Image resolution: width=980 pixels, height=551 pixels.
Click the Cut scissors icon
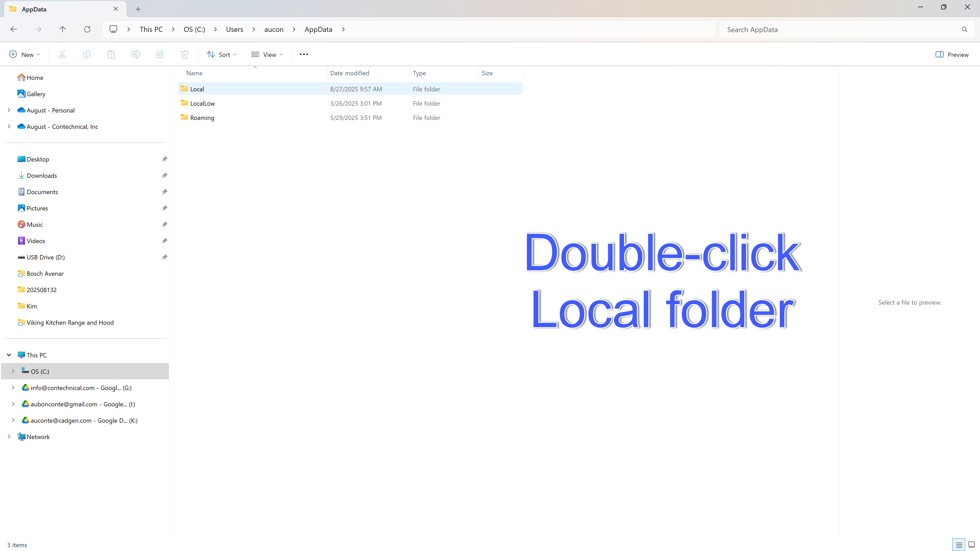pyautogui.click(x=62, y=54)
